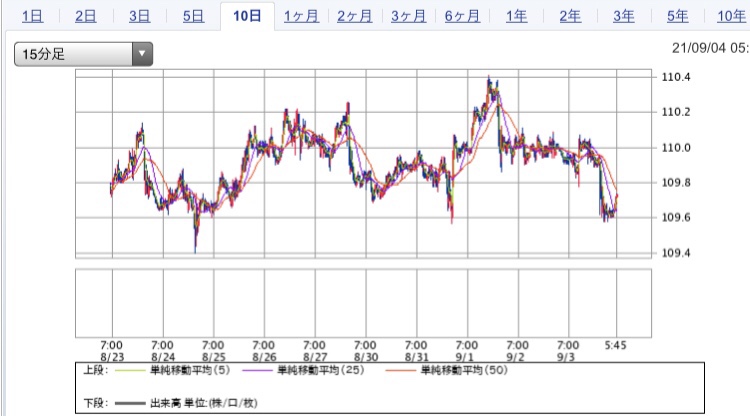The image size is (750, 416).
Task: Click the 110.0 price axis label
Action: pos(676,147)
